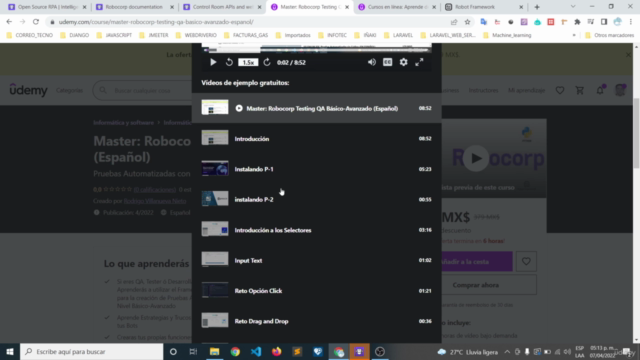Image resolution: width=640 pixels, height=360 pixels.
Task: Open the extensions puzzle icon
Action: (577, 22)
